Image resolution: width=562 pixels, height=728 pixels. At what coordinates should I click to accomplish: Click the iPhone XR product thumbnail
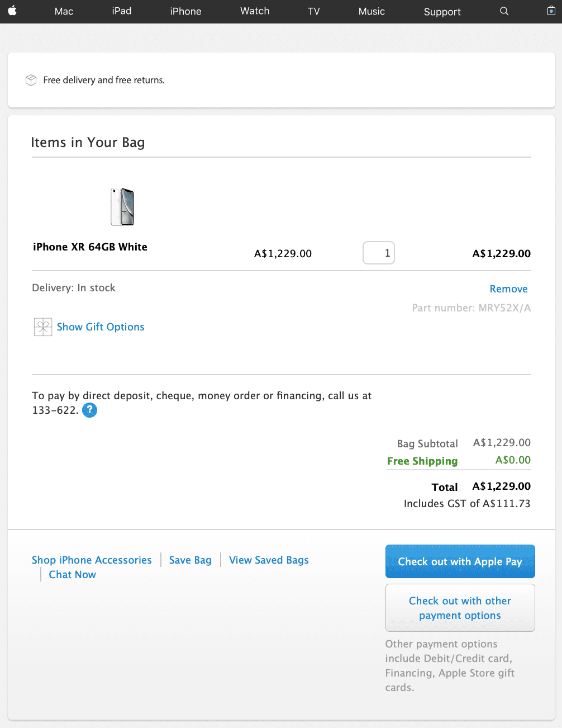tap(122, 207)
